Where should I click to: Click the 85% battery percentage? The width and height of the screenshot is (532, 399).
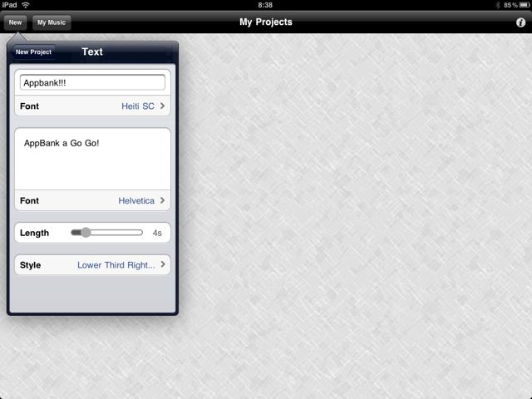click(510, 5)
